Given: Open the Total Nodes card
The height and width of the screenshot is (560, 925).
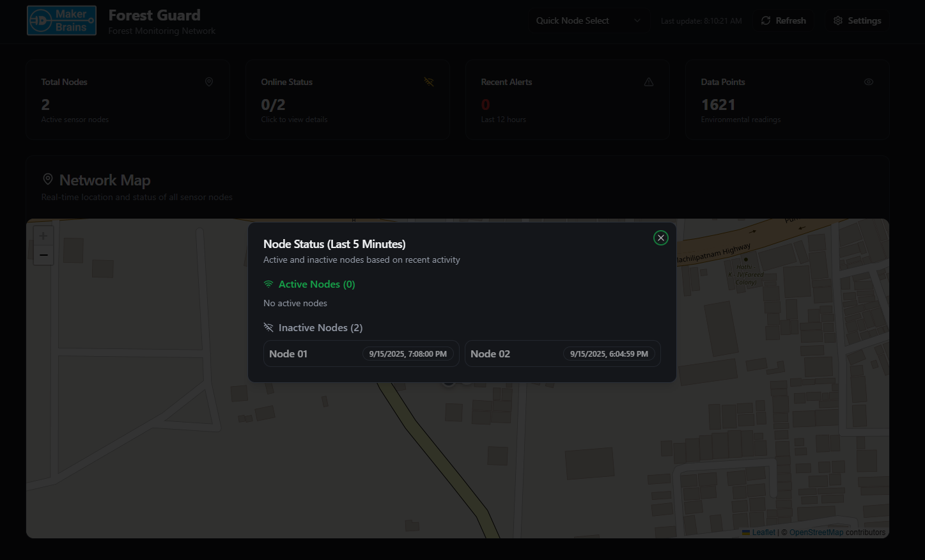Looking at the screenshot, I should 128,100.
